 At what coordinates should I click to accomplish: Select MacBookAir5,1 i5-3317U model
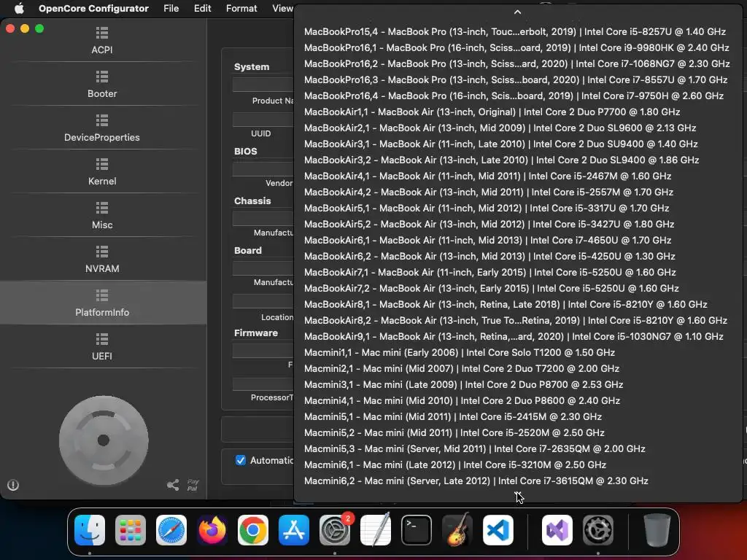point(518,208)
